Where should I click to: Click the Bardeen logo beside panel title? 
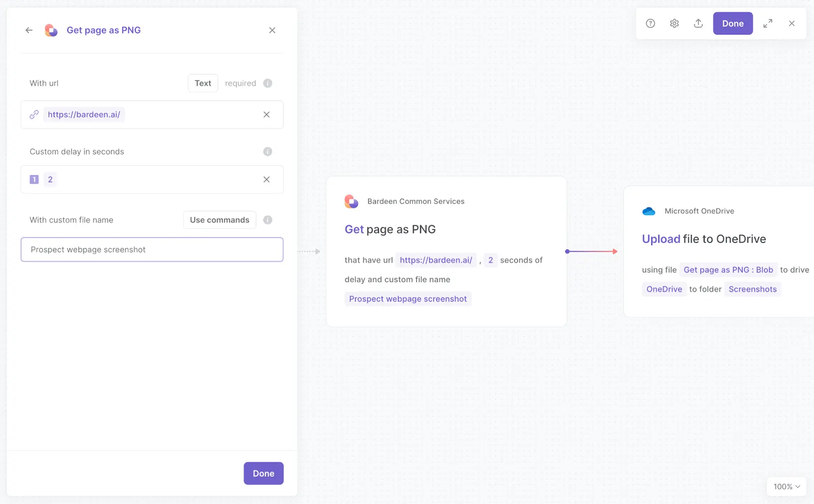[x=51, y=31]
